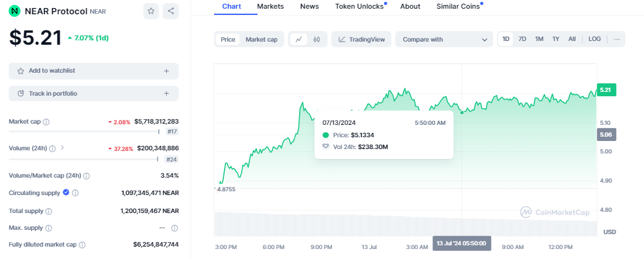Click the $5.21 headline price
The image size is (644, 259).
click(35, 38)
